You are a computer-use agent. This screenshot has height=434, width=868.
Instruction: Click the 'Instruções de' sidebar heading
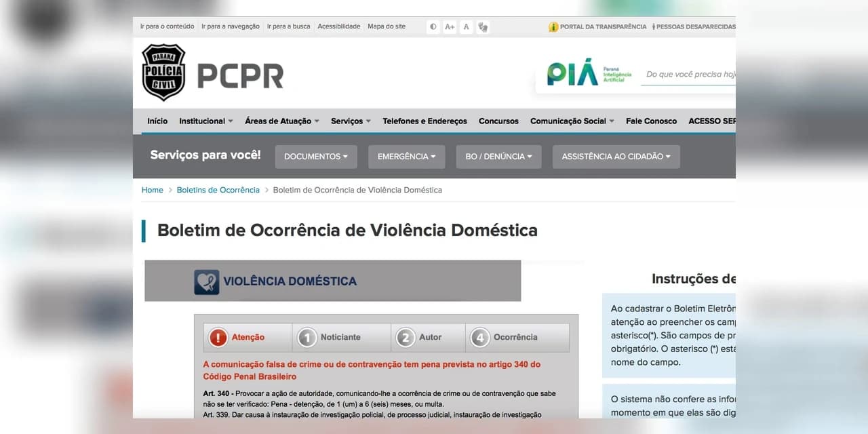pyautogui.click(x=694, y=279)
